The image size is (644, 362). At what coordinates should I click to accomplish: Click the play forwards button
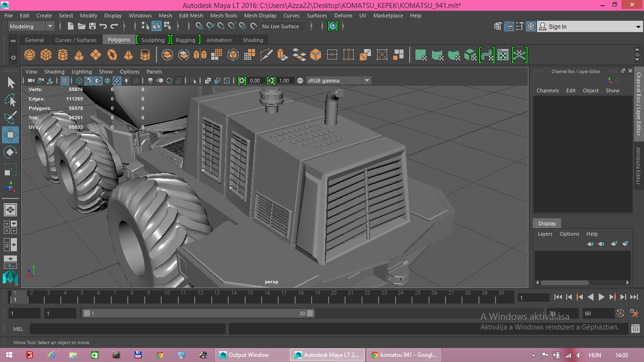click(x=602, y=297)
